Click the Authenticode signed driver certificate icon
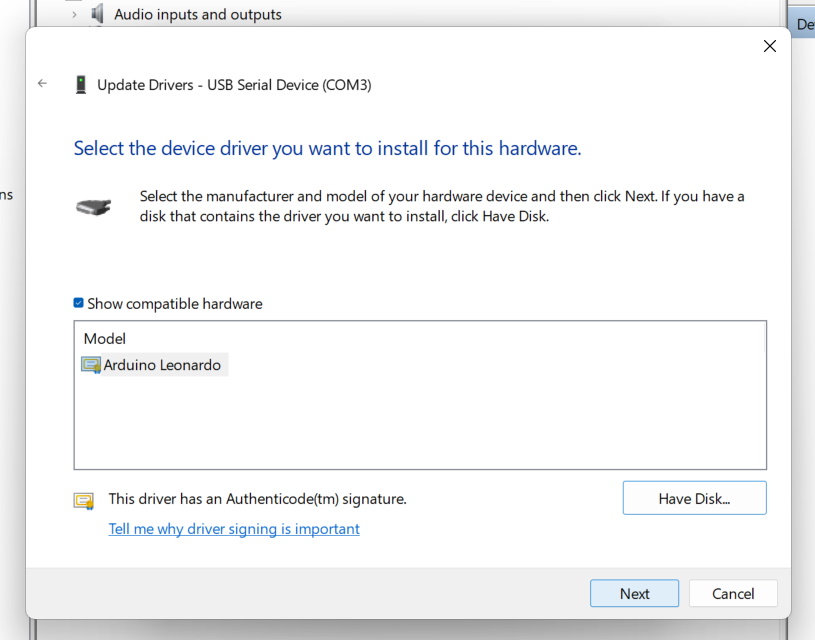The width and height of the screenshot is (815, 640). pyautogui.click(x=84, y=500)
